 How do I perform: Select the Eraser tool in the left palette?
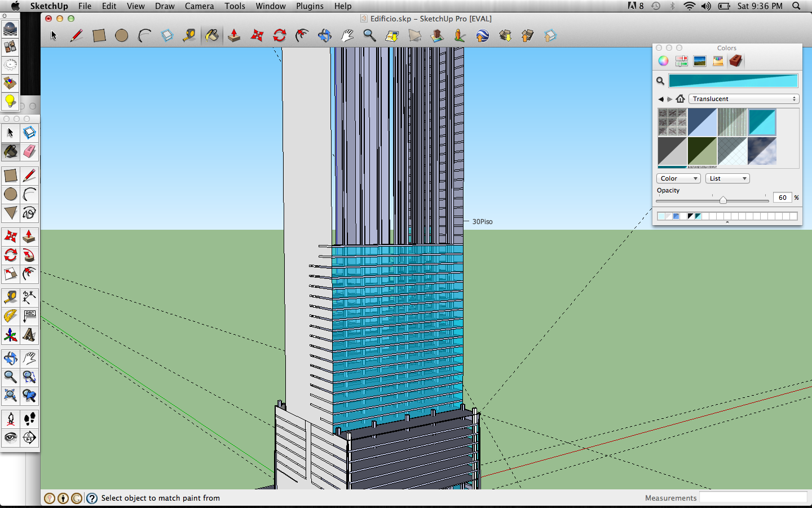point(29,152)
